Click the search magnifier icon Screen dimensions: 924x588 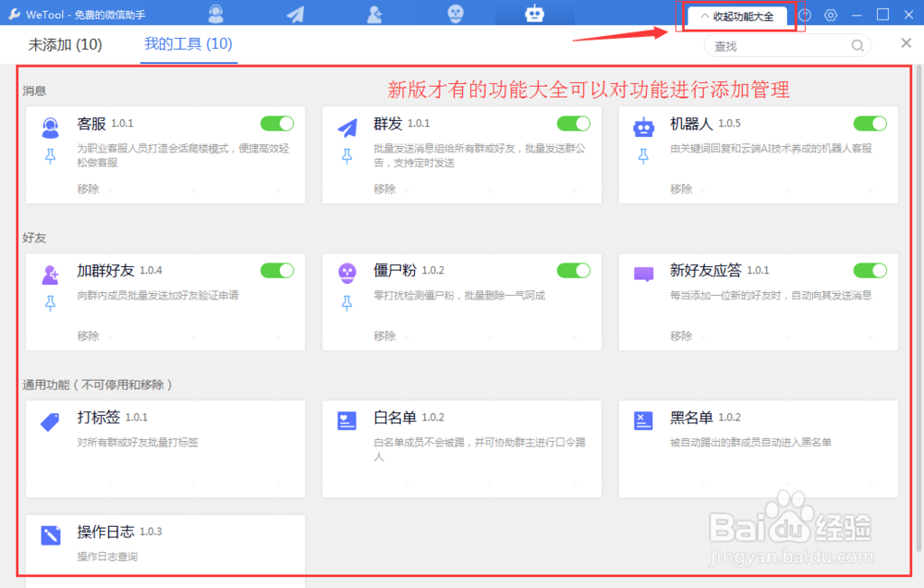coord(857,45)
